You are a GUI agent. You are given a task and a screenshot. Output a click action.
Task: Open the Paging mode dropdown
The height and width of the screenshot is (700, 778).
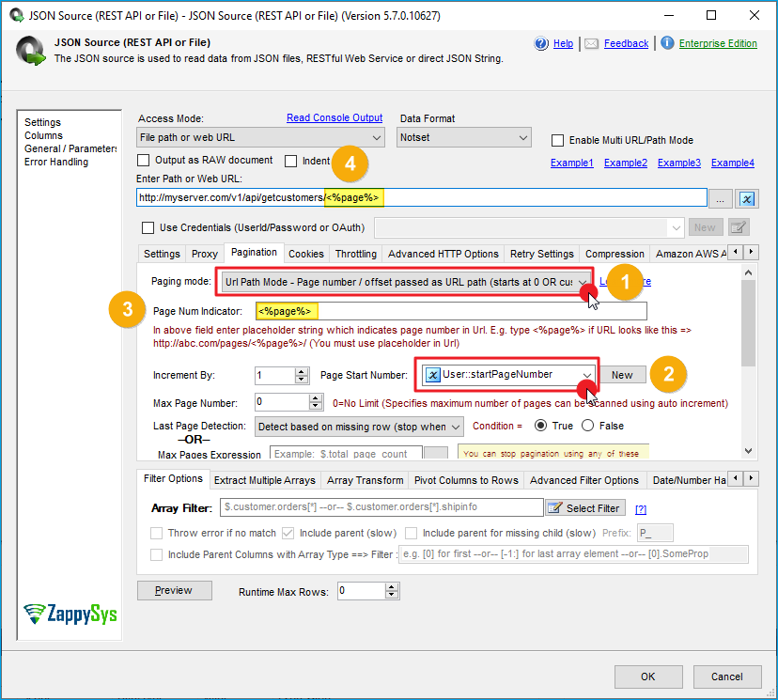(585, 282)
